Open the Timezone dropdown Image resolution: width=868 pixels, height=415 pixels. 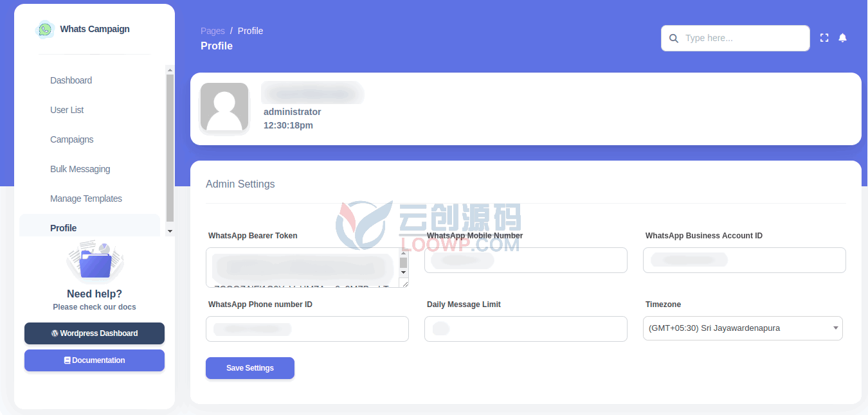(743, 328)
